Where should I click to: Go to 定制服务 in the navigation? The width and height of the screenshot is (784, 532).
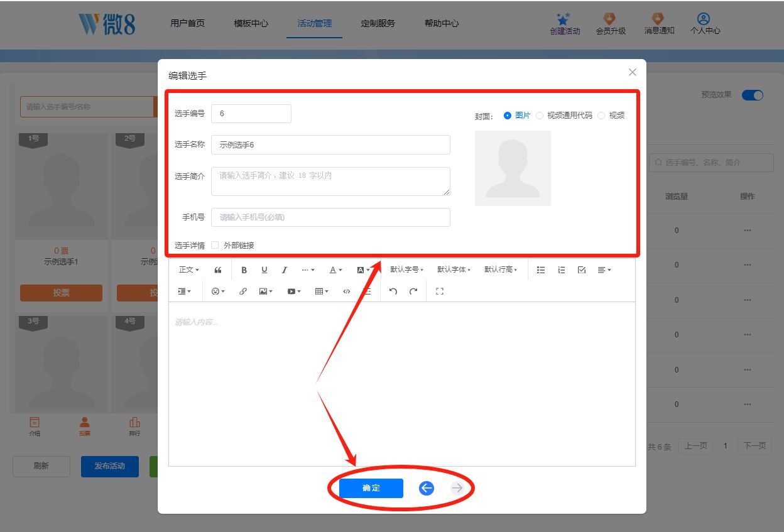tap(378, 23)
